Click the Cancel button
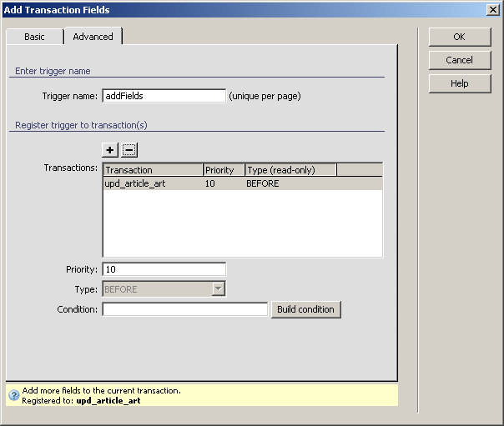This screenshot has height=426, width=504. click(459, 60)
